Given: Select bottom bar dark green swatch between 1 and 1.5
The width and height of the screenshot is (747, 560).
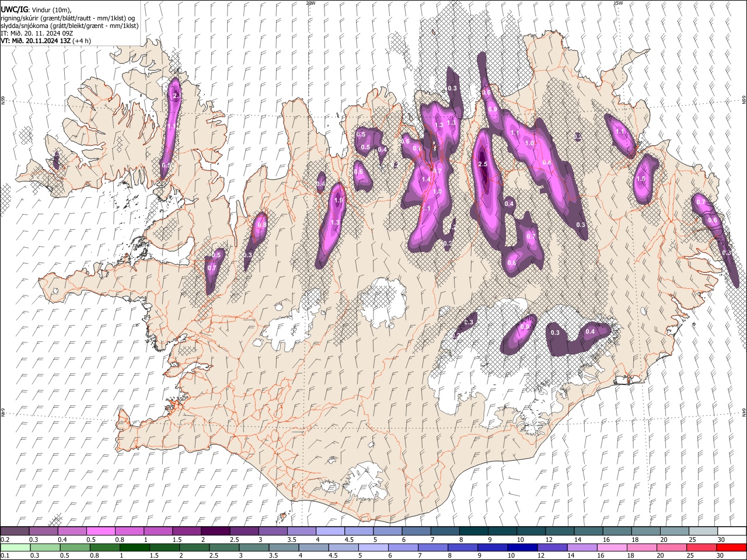Looking at the screenshot, I should tap(135, 548).
